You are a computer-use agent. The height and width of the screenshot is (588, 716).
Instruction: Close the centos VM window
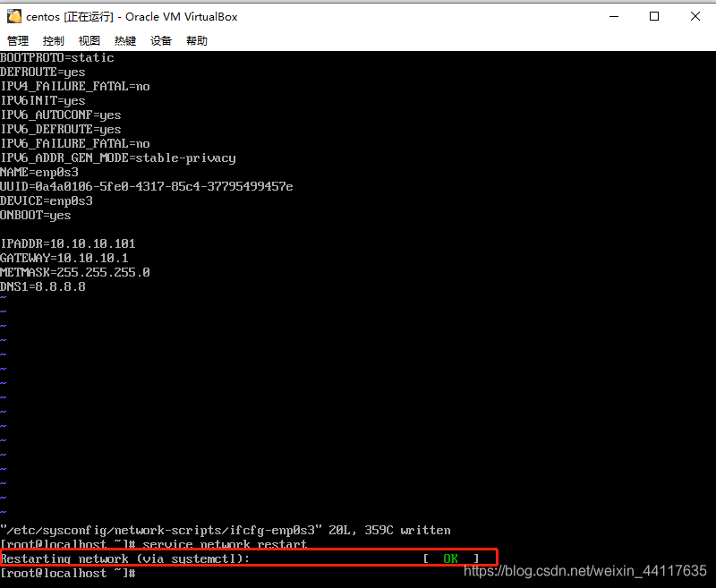pos(695,16)
